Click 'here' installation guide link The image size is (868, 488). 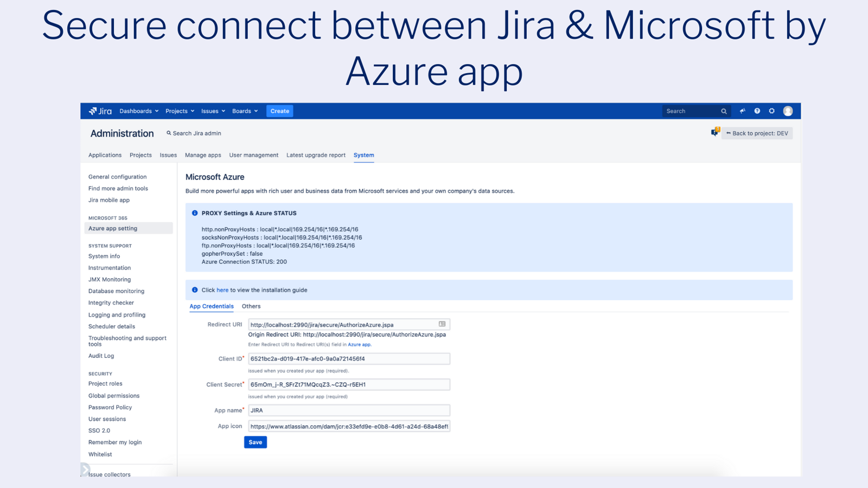pos(222,290)
